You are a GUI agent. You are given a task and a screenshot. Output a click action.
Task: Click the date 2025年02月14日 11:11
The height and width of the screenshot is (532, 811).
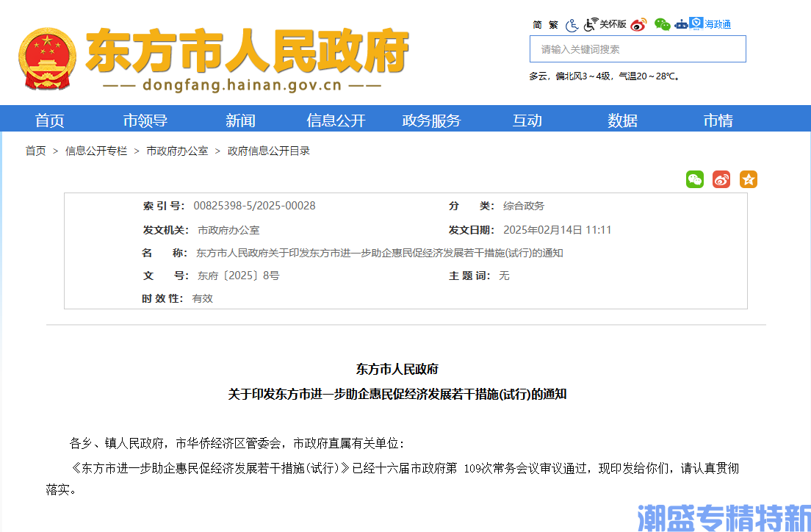[x=557, y=230]
